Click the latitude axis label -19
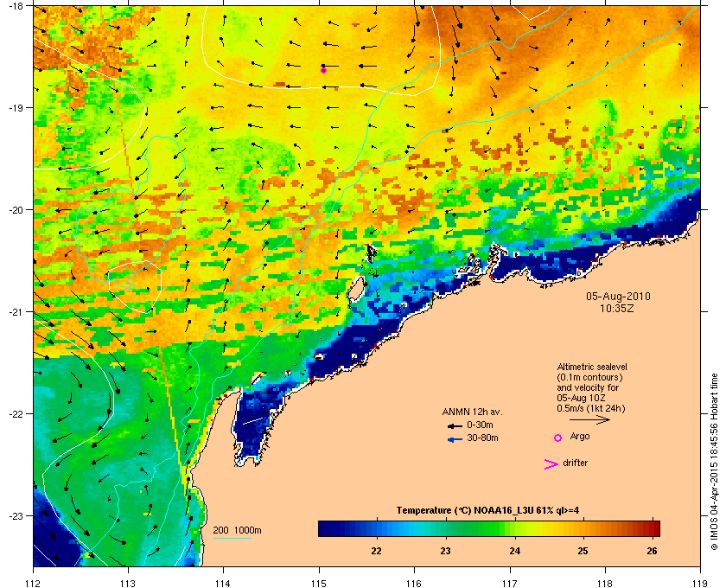The width and height of the screenshot is (726, 588). 16,108
